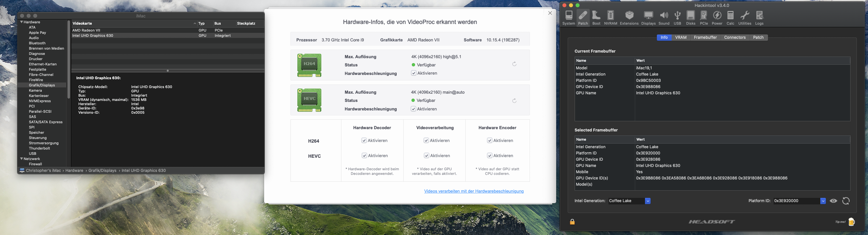868x235 pixels.
Task: Collapse the Hardware tree in System Information
Action: pyautogui.click(x=22, y=22)
